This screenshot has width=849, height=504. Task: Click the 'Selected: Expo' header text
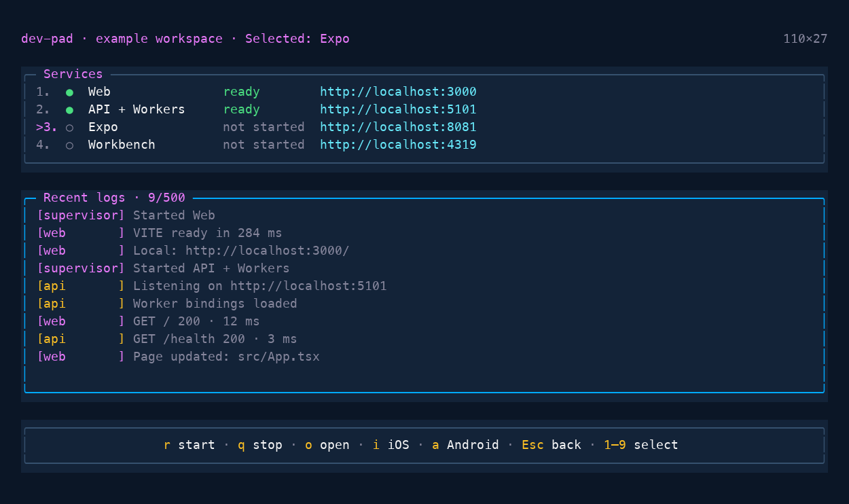tap(297, 39)
